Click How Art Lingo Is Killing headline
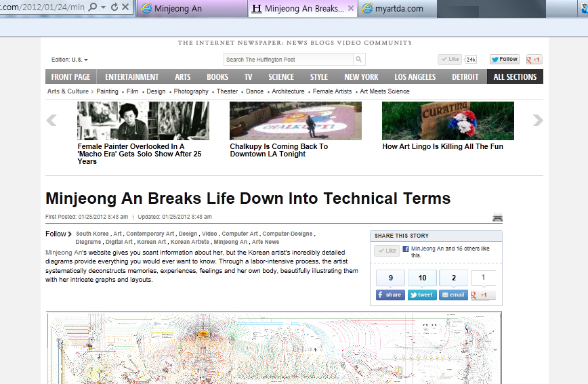 [x=443, y=147]
